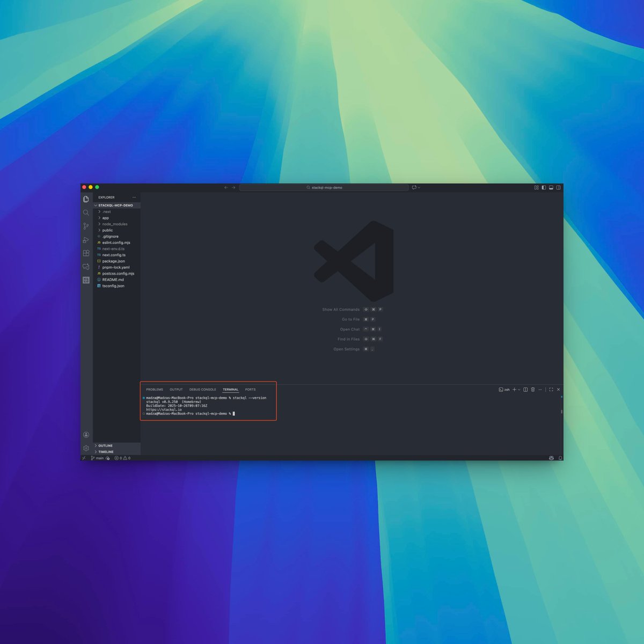Viewport: 644px width, 644px height.
Task: Select the TERMINAL tab
Action: (x=231, y=390)
